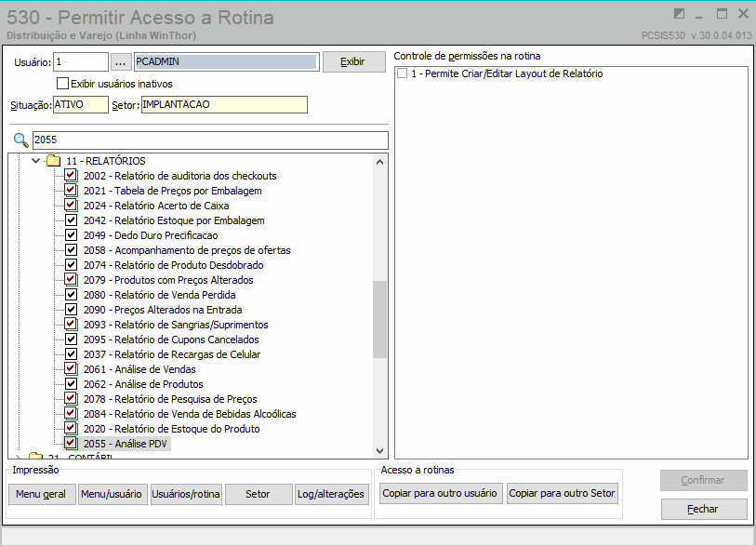Image resolution: width=756 pixels, height=546 pixels.
Task: Select tree row 2055 - Análise PDV
Action: pyautogui.click(x=125, y=444)
